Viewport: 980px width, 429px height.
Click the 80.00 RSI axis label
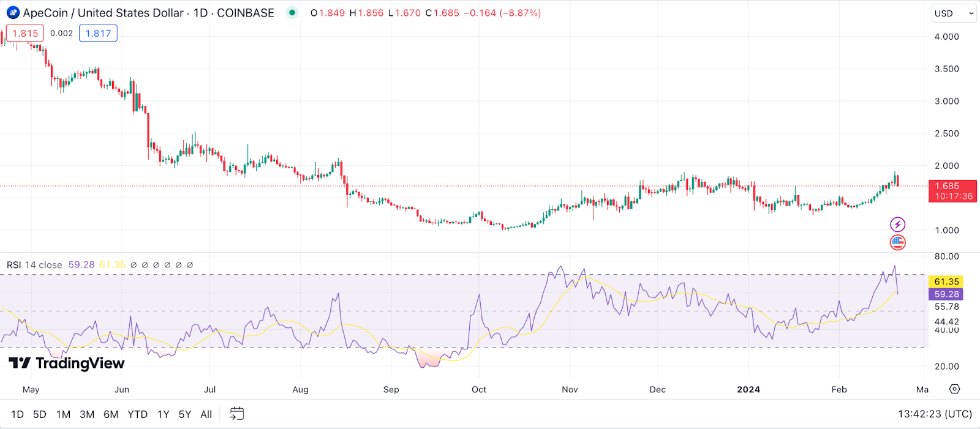tap(946, 256)
